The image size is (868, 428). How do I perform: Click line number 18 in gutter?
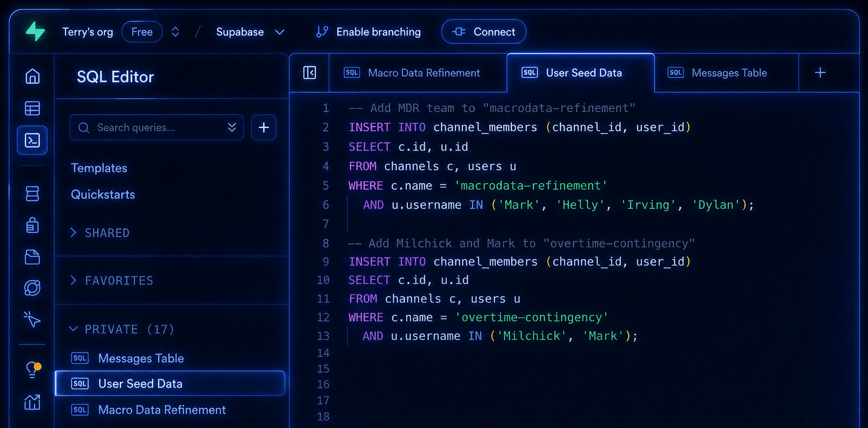[x=323, y=416]
